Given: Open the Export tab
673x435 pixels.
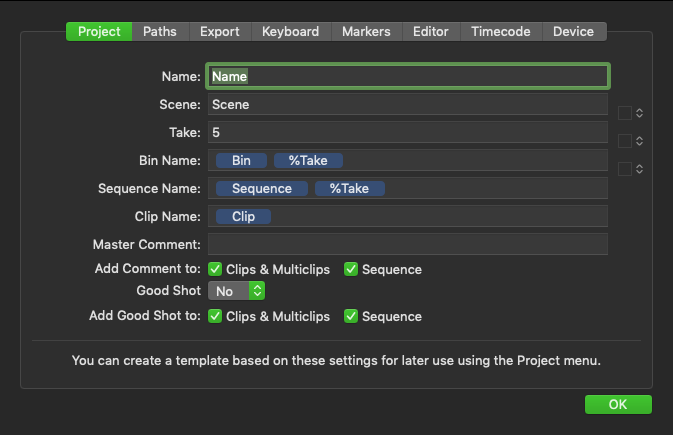Looking at the screenshot, I should click(220, 31).
